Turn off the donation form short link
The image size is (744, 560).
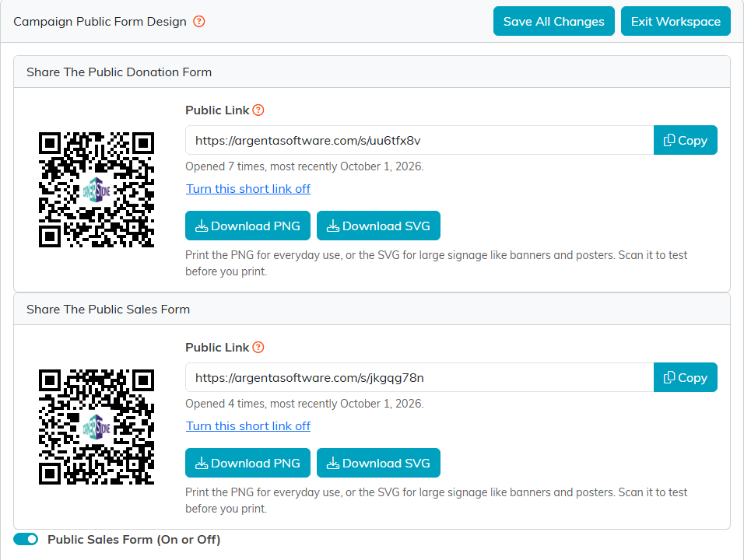(248, 189)
